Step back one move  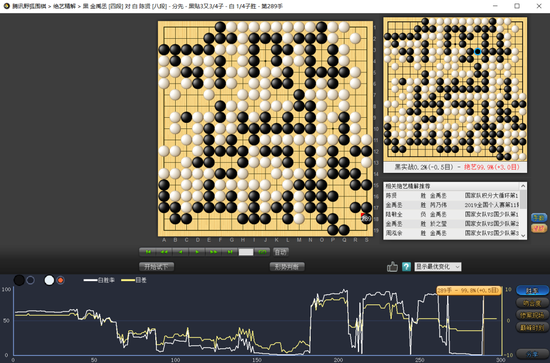coord(181,252)
